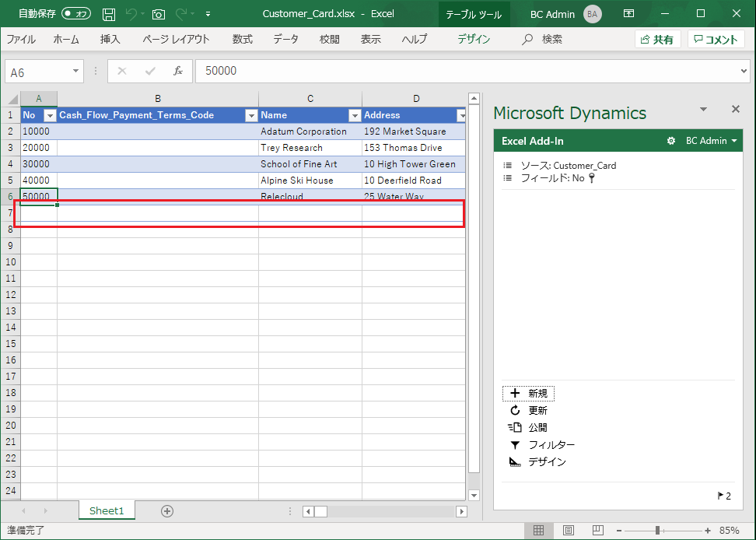This screenshot has width=756, height=540.
Task: Click vertical scrollbar down arrow
Action: (x=474, y=495)
